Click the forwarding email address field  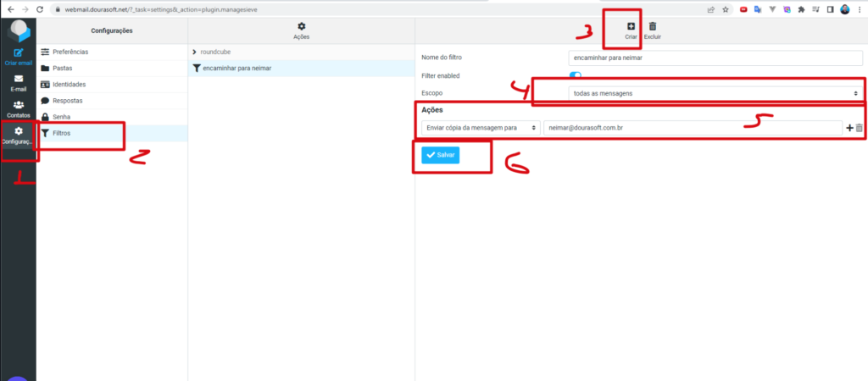click(692, 128)
